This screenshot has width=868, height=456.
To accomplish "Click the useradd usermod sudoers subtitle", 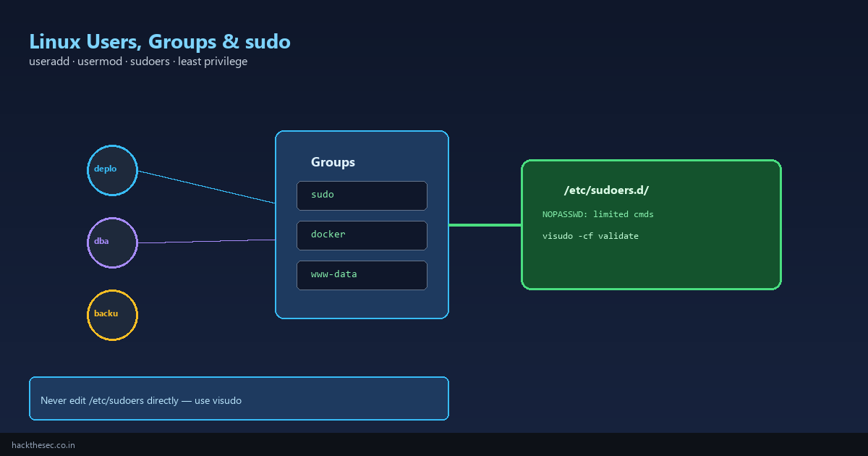I will [x=138, y=62].
